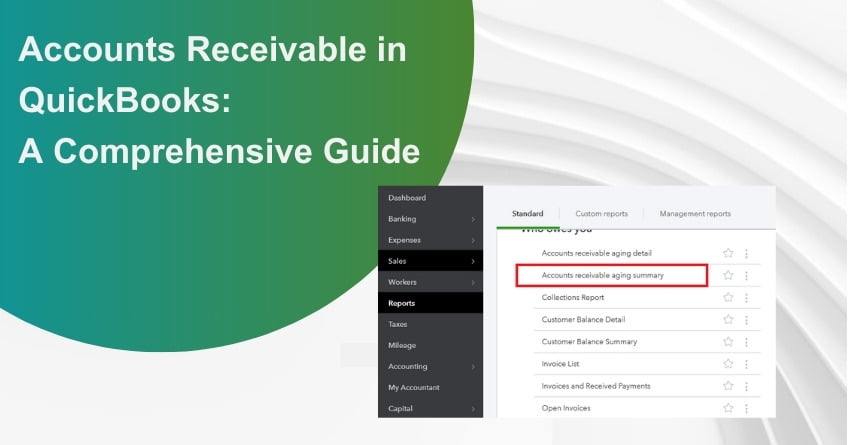Expand the Expenses submenu arrow

473,240
